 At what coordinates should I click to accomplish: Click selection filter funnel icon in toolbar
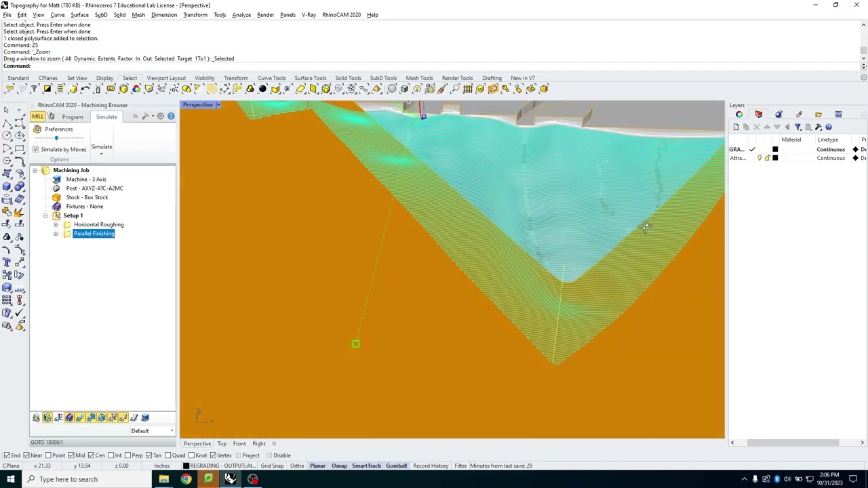tap(34, 89)
